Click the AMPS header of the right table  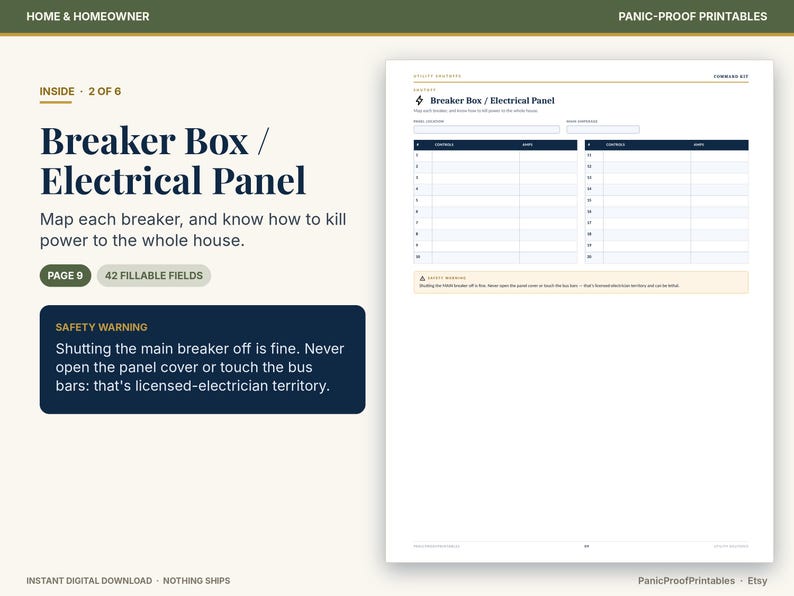[x=698, y=145]
